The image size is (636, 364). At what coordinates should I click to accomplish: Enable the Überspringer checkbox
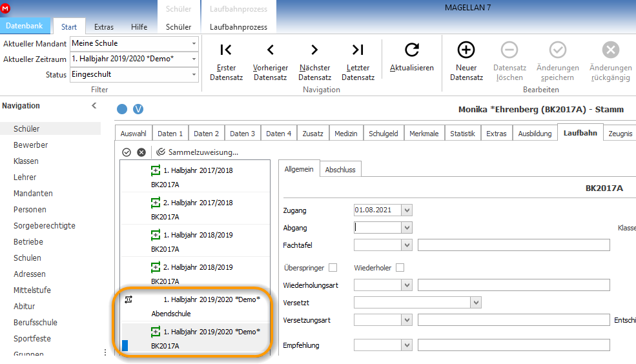click(333, 268)
